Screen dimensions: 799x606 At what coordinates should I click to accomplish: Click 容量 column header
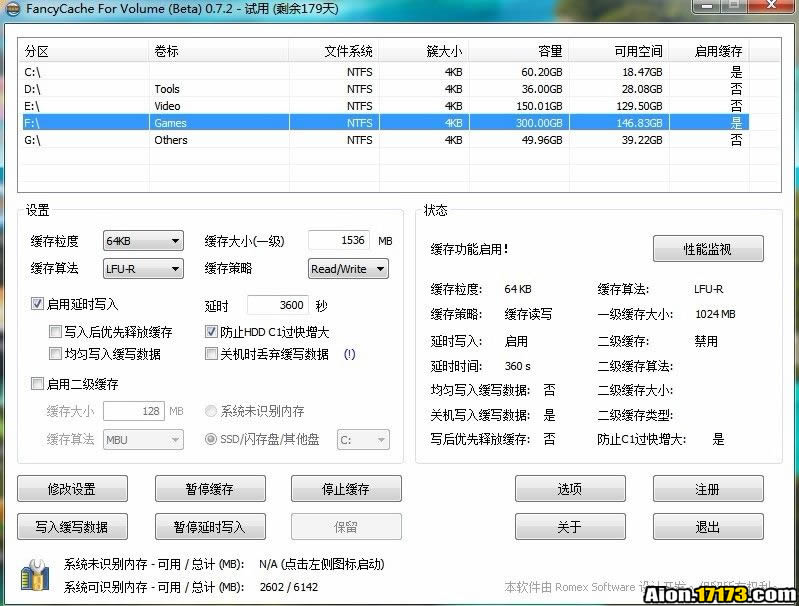click(519, 51)
